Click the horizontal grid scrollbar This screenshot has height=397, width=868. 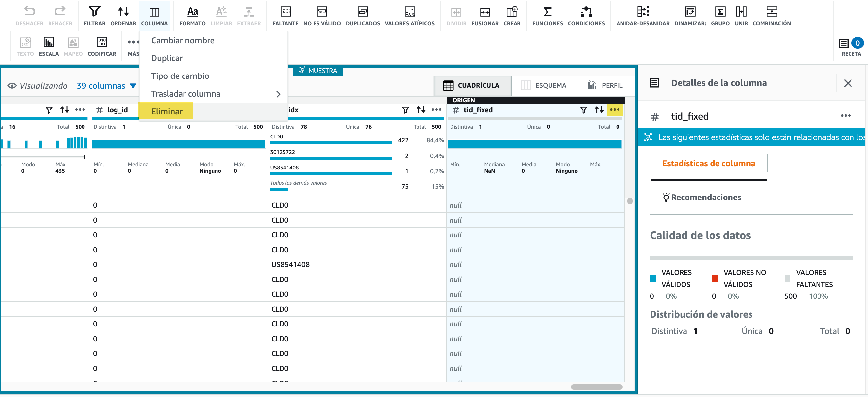tap(596, 387)
